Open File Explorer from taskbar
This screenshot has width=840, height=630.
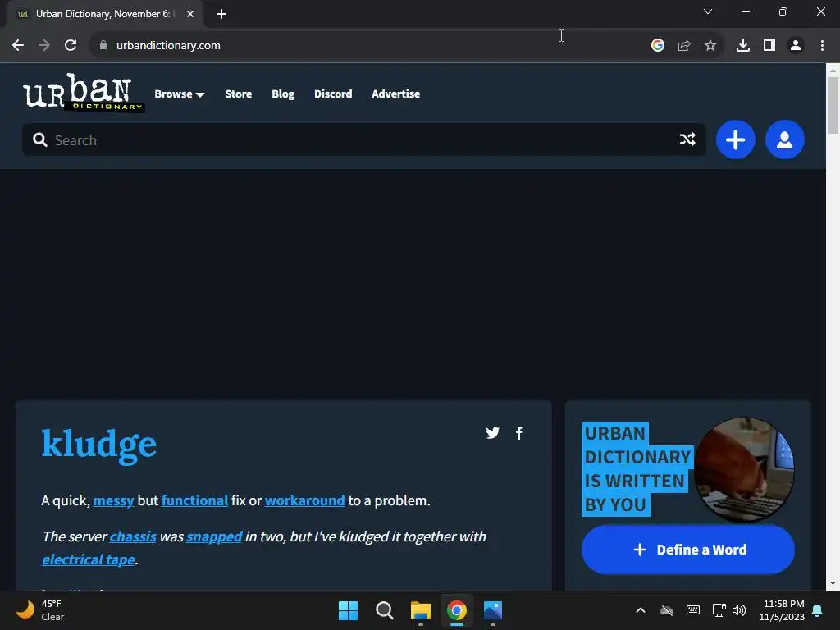point(421,610)
